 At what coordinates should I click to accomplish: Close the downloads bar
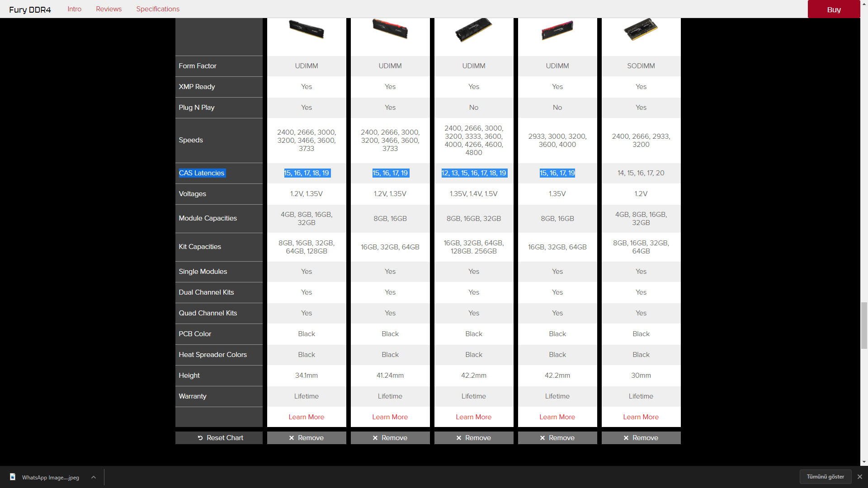[x=860, y=477]
